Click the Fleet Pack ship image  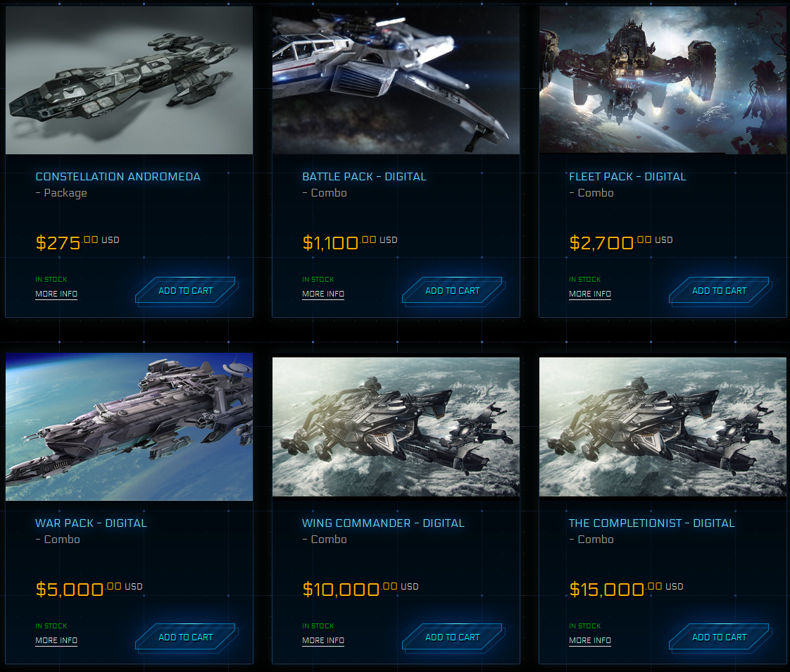point(663,80)
